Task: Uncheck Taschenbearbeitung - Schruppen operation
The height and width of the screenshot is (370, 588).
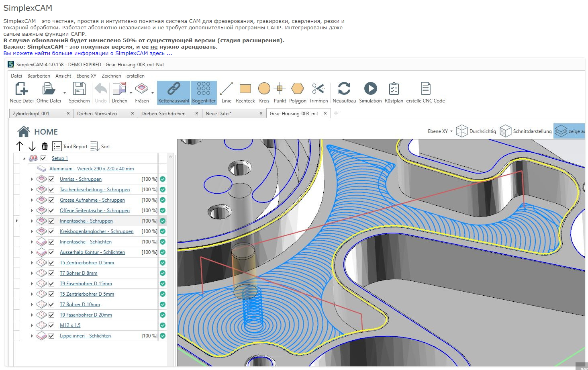Action: pyautogui.click(x=51, y=190)
